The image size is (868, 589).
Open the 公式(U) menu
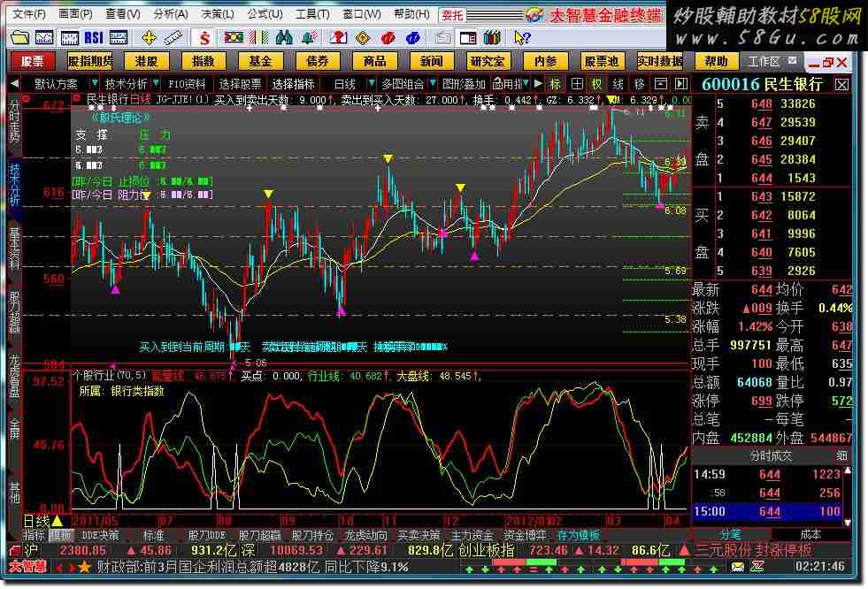(x=265, y=14)
